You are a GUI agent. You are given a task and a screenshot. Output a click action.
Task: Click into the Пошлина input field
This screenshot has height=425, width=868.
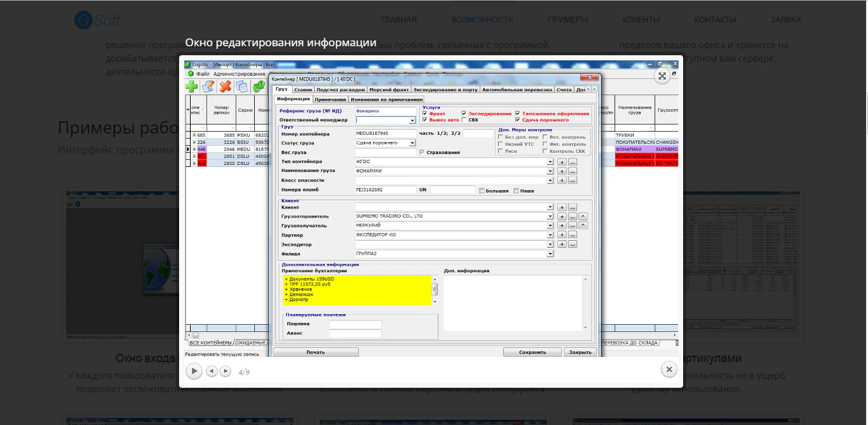(355, 324)
